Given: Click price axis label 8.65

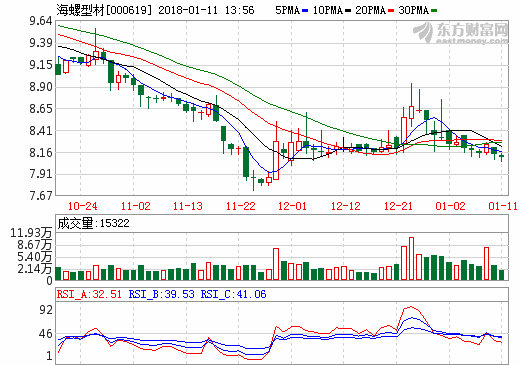Looking at the screenshot, I should pos(41,109).
